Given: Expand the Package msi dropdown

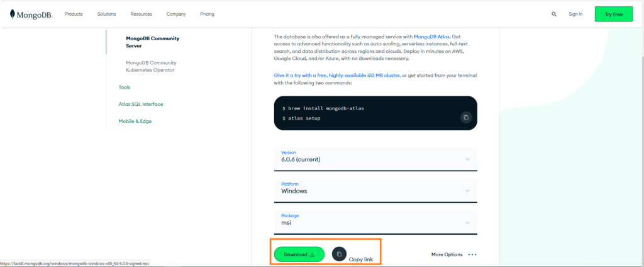Looking at the screenshot, I should click(375, 222).
